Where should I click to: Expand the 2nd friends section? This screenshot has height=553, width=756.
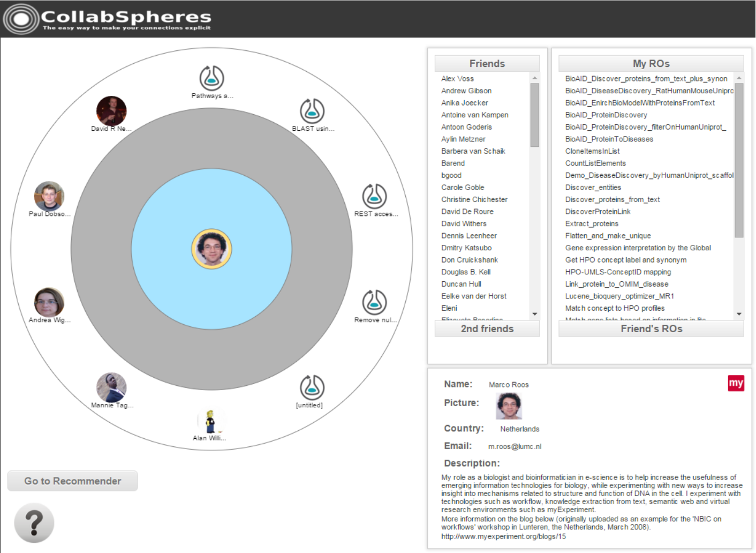click(487, 328)
